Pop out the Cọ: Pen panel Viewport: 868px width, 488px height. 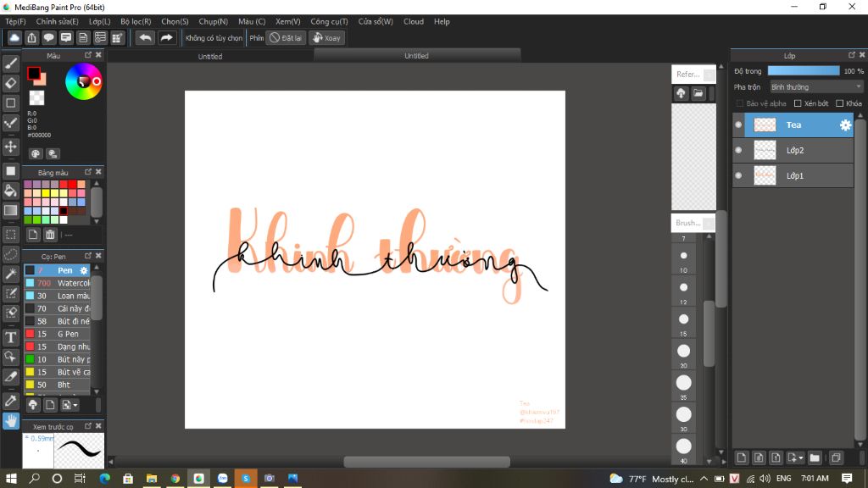coord(88,256)
